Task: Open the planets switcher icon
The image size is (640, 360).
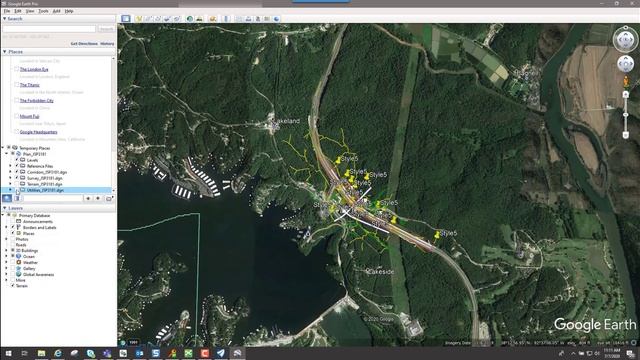Action: tap(213, 19)
